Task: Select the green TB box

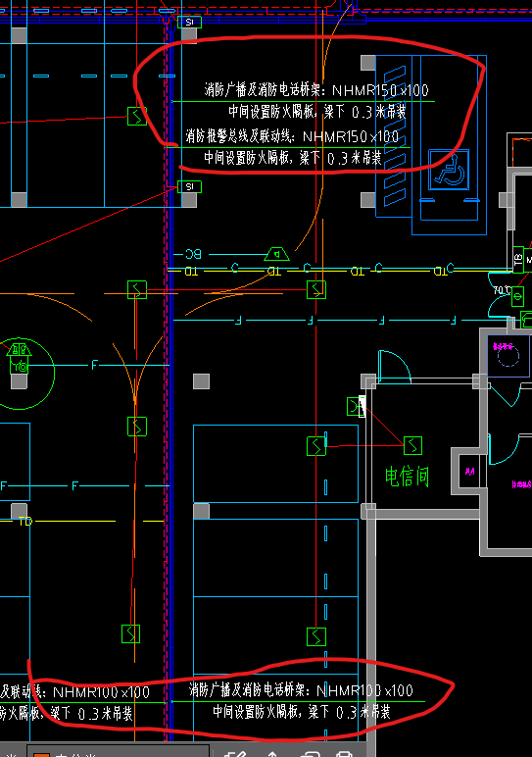Action: point(518,260)
